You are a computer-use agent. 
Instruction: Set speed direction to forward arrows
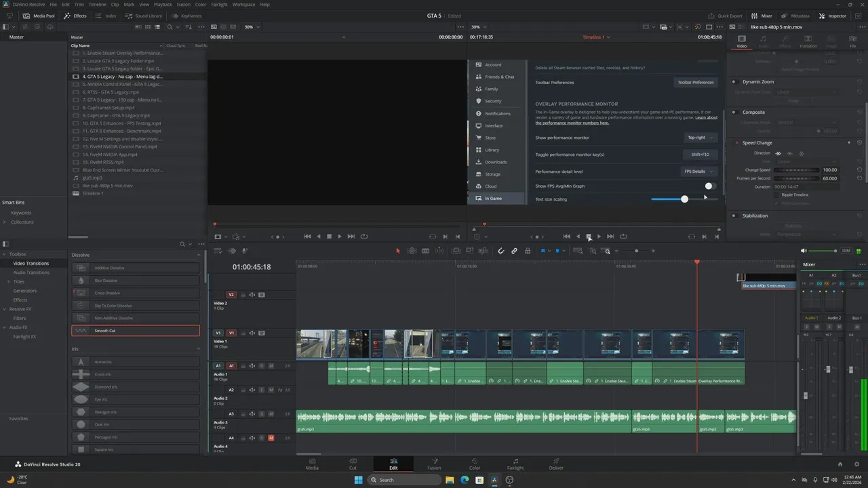coord(778,153)
